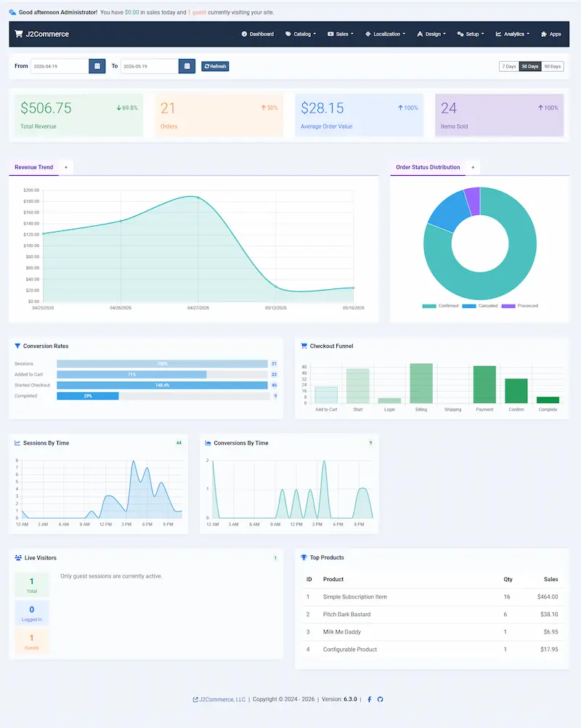The width and height of the screenshot is (581, 728).
Task: Open the Dashboard menu item
Action: [258, 34]
